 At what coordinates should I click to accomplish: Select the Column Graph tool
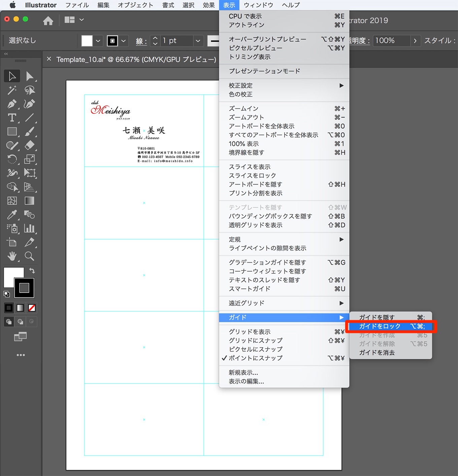pyautogui.click(x=30, y=228)
